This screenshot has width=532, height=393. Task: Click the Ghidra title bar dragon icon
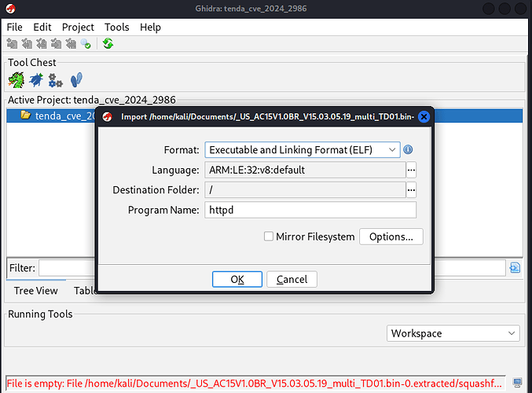point(10,9)
